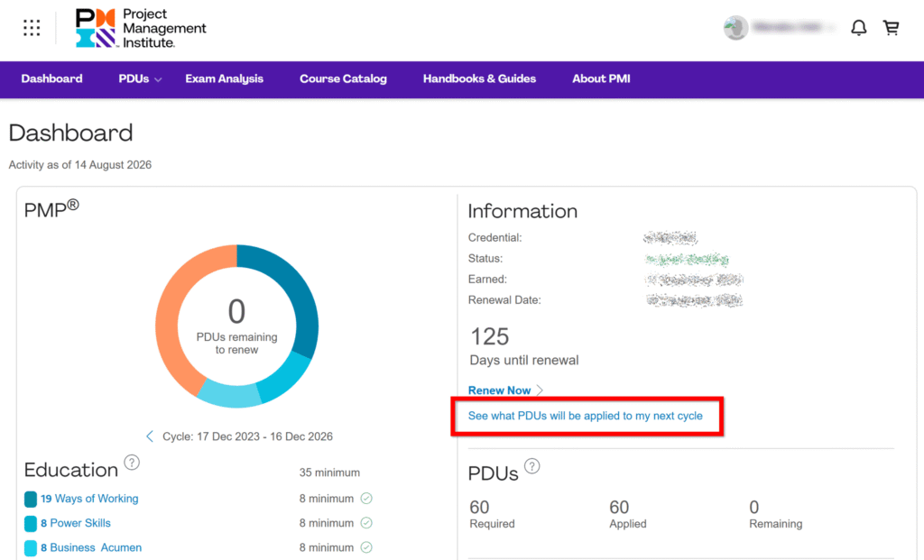This screenshot has width=924, height=560.
Task: Click the Business Acumen checkmark icon
Action: 366,547
